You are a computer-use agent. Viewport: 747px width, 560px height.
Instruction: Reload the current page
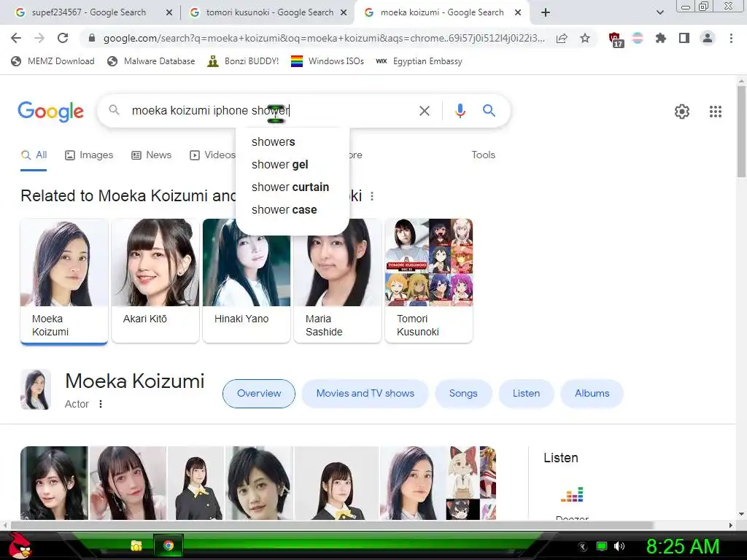click(x=63, y=38)
